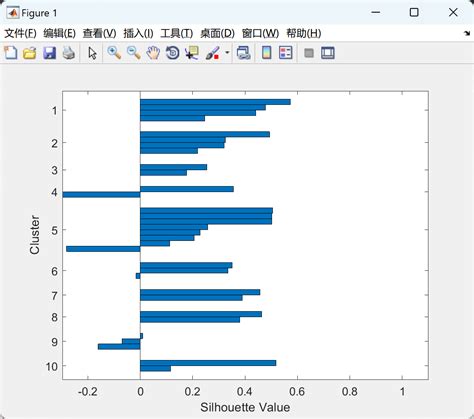Click the Link Plot toolbar icon

pyautogui.click(x=244, y=53)
